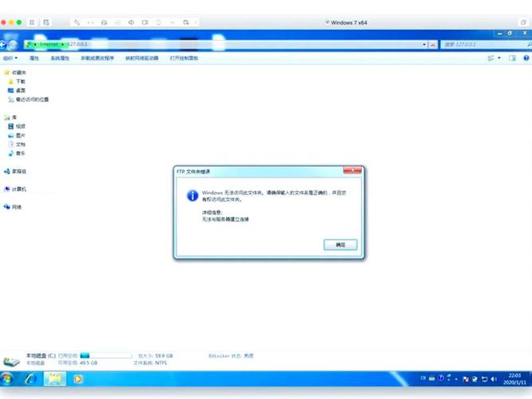Toggle the preview pane icon
Screen dimensions: 532x399
[x=512, y=58]
